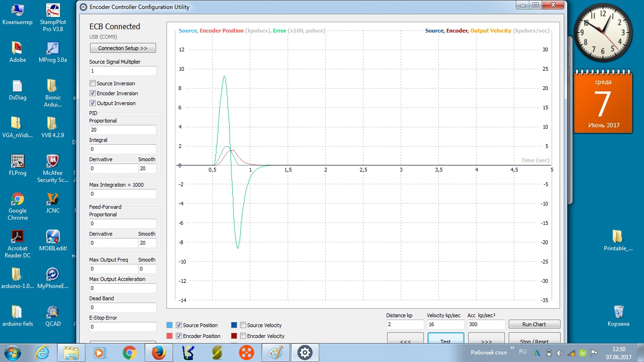Select the VVB 4.2.9 folder icon
The height and width of the screenshot is (362, 644).
point(53,127)
